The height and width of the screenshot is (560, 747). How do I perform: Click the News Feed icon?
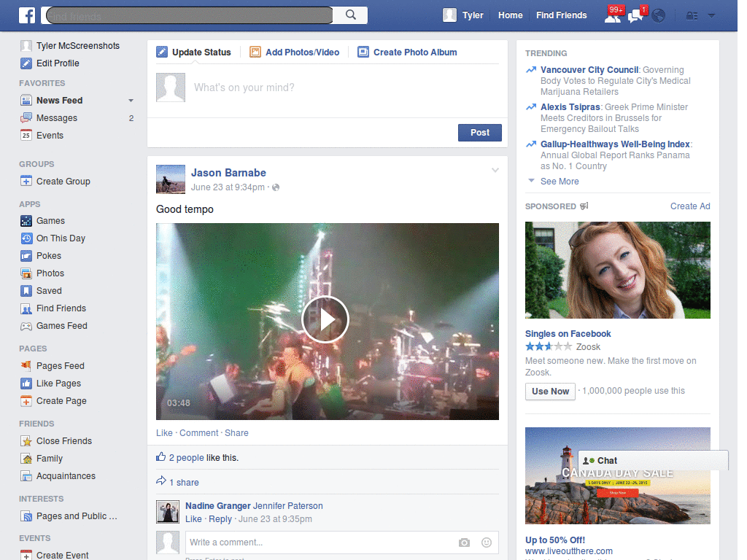tap(26, 101)
